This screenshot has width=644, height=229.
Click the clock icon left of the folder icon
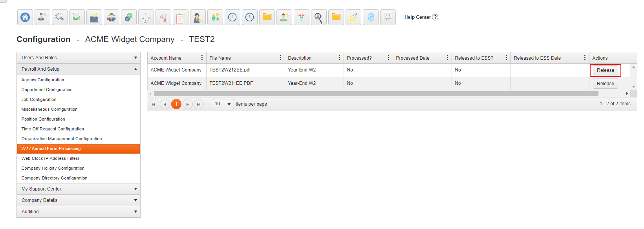pyautogui.click(x=250, y=17)
